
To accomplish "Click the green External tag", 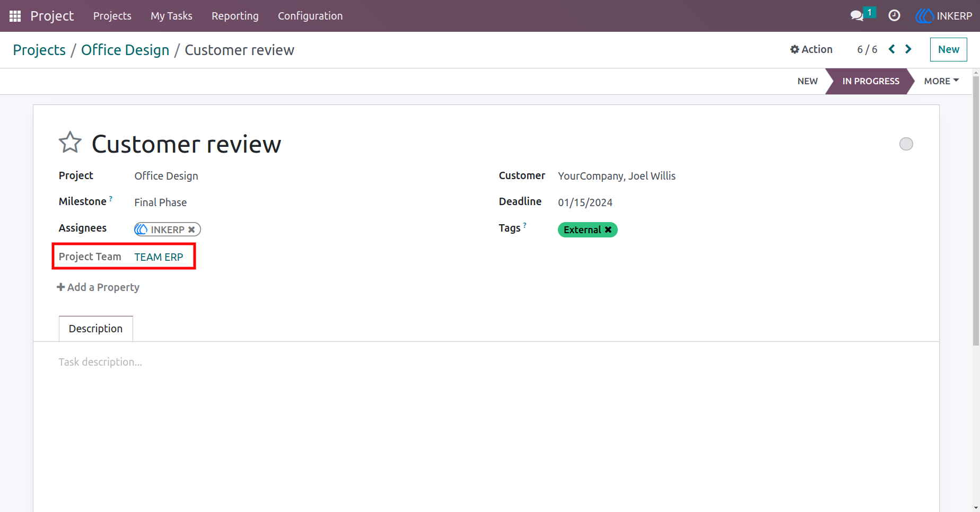I will pos(588,229).
